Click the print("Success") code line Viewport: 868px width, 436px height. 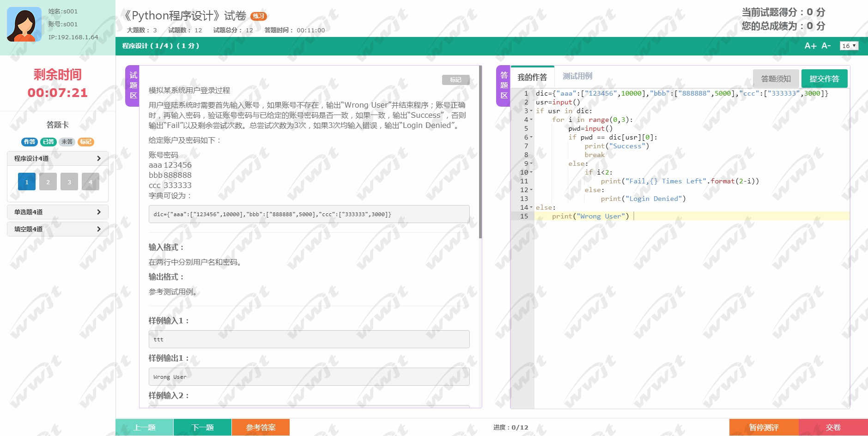617,146
